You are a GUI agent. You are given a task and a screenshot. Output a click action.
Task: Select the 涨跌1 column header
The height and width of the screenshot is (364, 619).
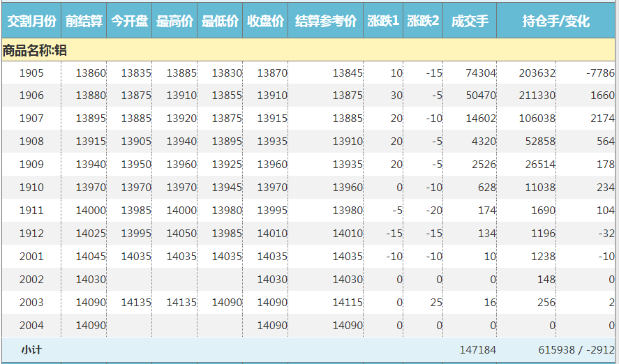383,22
